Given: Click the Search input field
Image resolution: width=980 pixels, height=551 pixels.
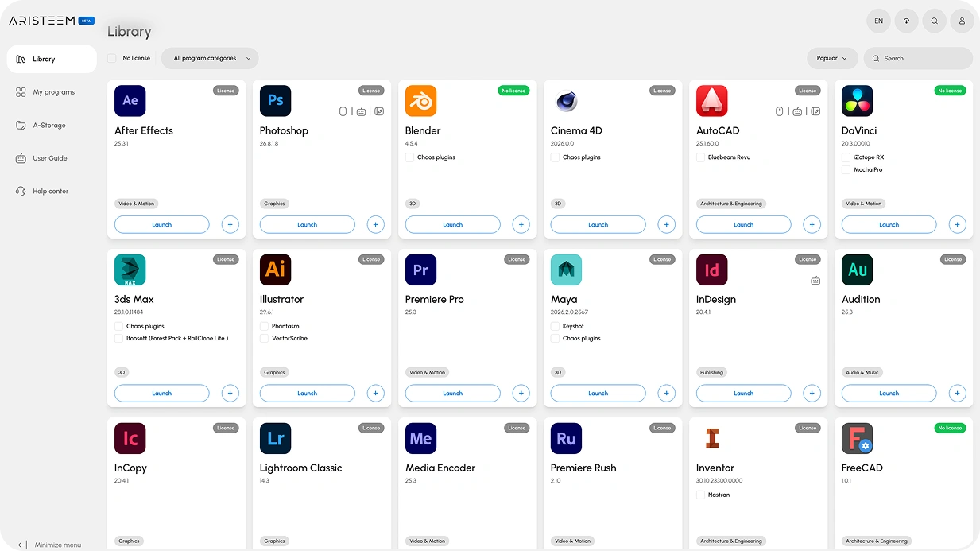Looking at the screenshot, I should click(x=922, y=58).
